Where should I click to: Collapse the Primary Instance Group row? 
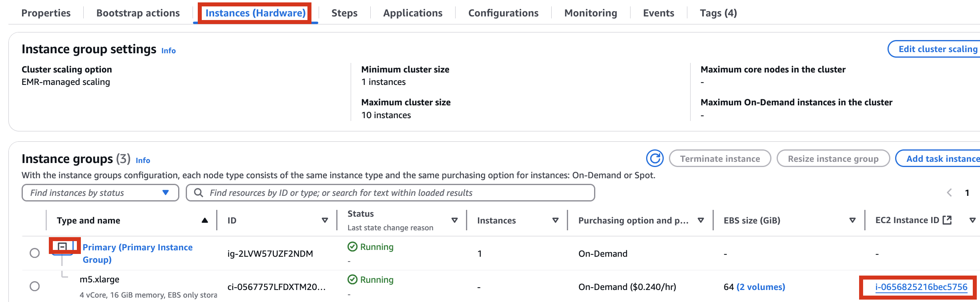tap(62, 246)
